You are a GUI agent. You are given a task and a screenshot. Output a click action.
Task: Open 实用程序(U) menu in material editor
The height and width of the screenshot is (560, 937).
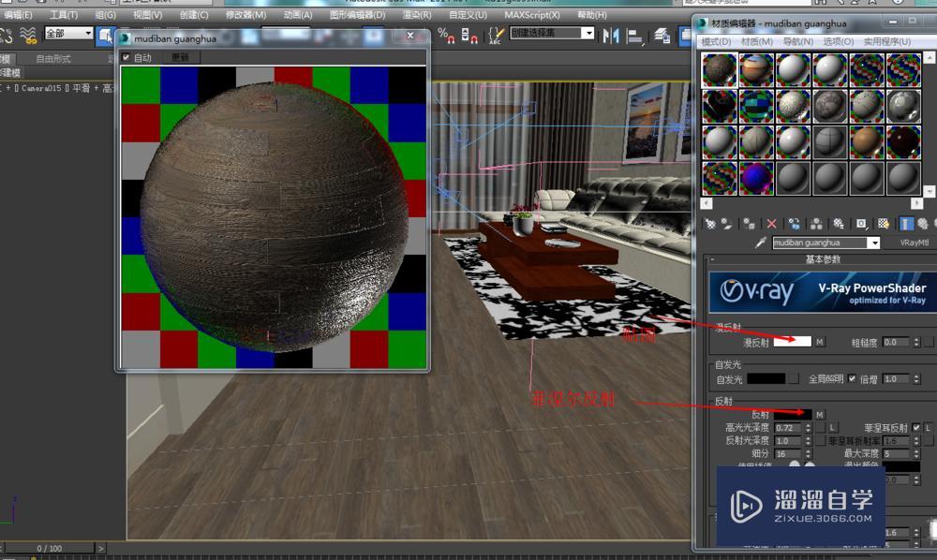887,41
